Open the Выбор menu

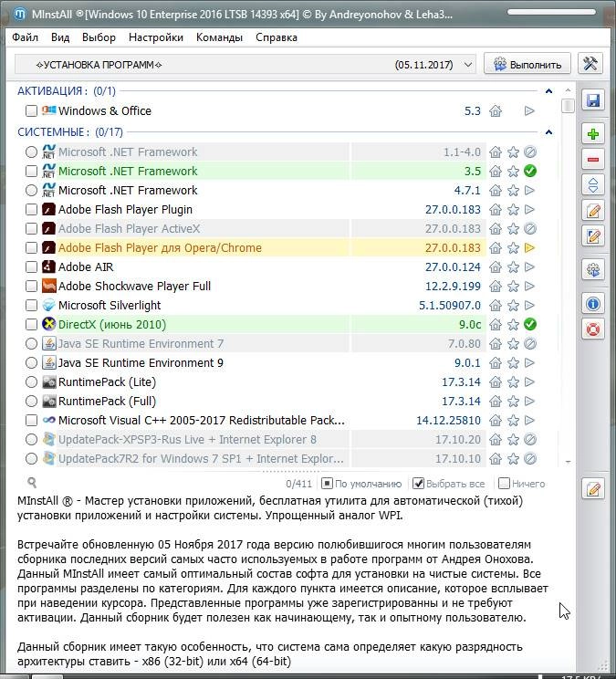tap(99, 37)
